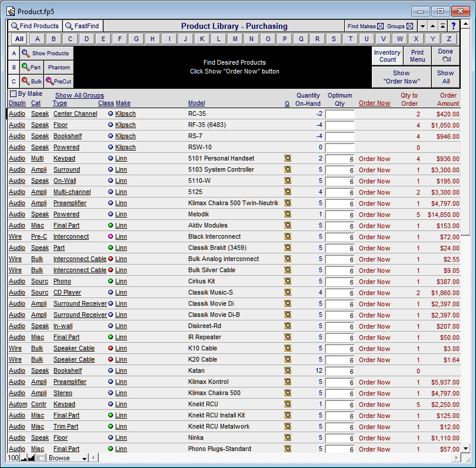Toggle the Groups checkbox
This screenshot has height=468, width=476.
[410, 26]
